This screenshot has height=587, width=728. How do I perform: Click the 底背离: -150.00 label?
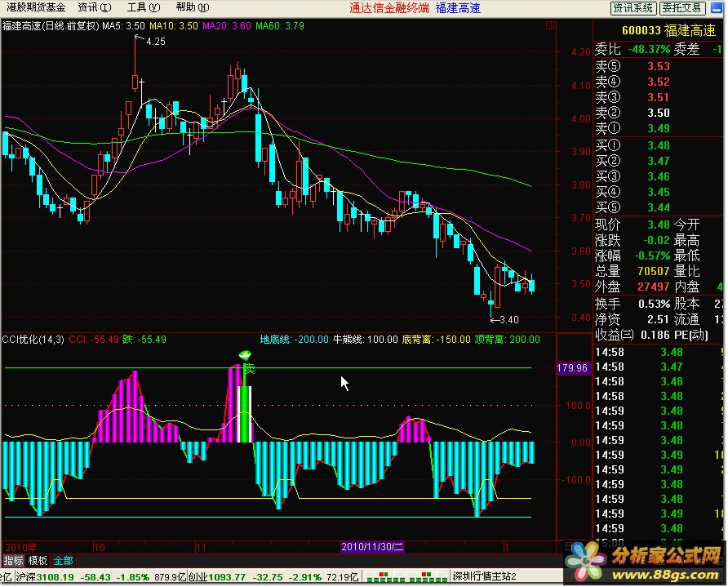click(x=437, y=340)
